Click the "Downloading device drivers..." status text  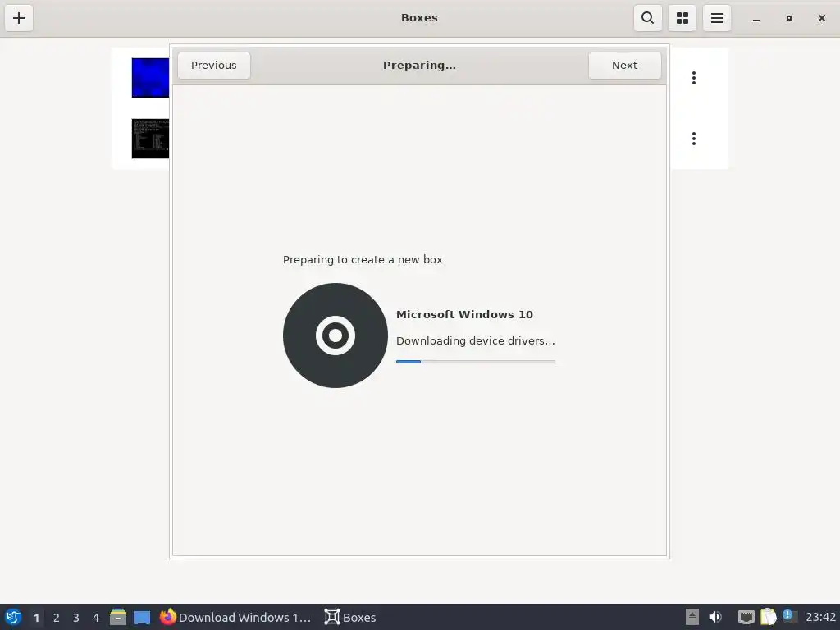pyautogui.click(x=476, y=340)
